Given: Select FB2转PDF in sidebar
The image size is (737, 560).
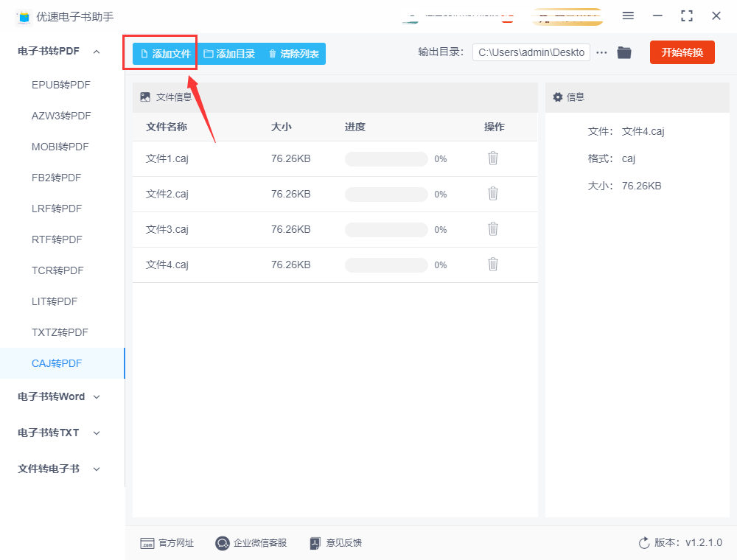Looking at the screenshot, I should click(x=57, y=178).
